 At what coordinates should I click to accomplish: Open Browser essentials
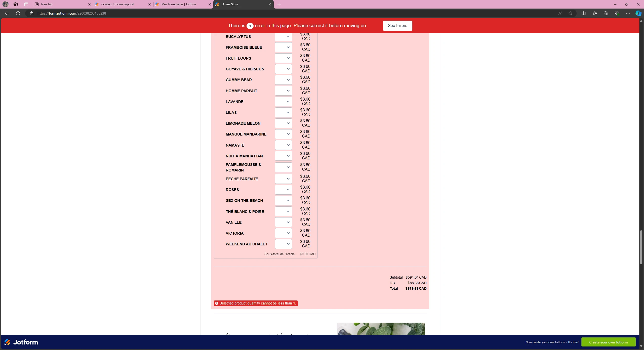pos(617,13)
